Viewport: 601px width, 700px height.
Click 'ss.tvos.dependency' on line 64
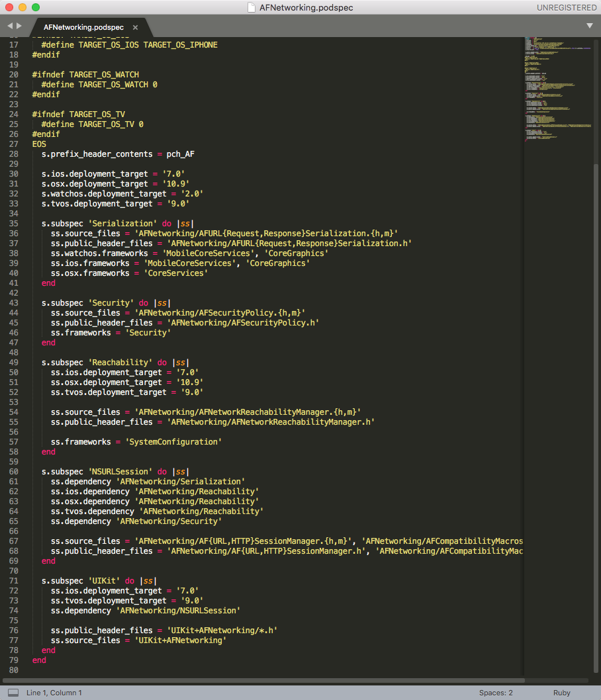pos(93,511)
